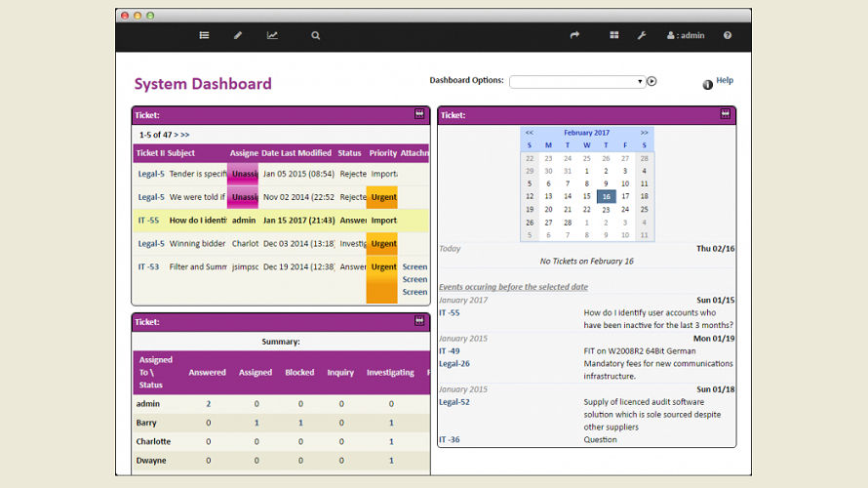Sort ticket list by Status column

[x=349, y=153]
